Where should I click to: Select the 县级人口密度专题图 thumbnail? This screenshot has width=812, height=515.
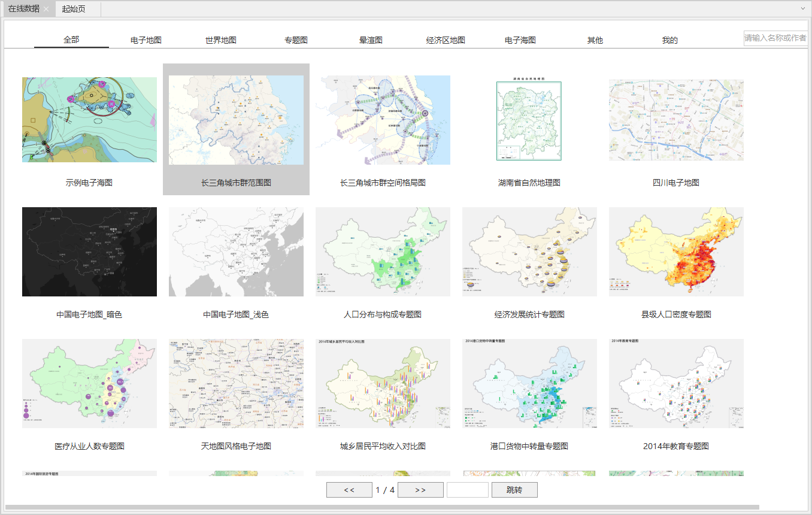coord(676,252)
